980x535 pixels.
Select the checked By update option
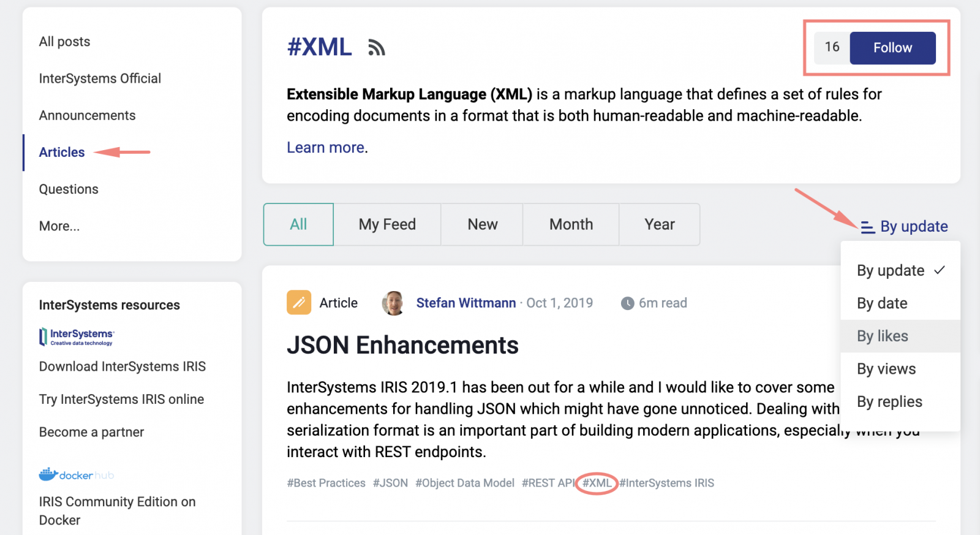tap(891, 270)
